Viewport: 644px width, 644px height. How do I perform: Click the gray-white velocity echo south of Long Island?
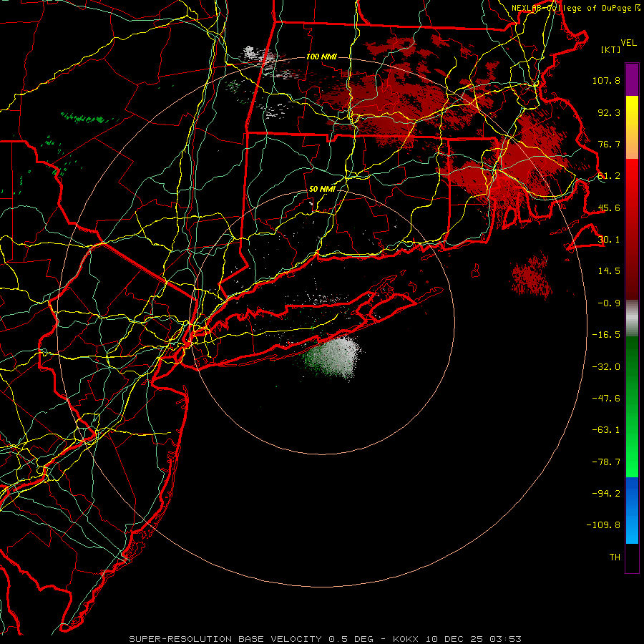tap(333, 357)
